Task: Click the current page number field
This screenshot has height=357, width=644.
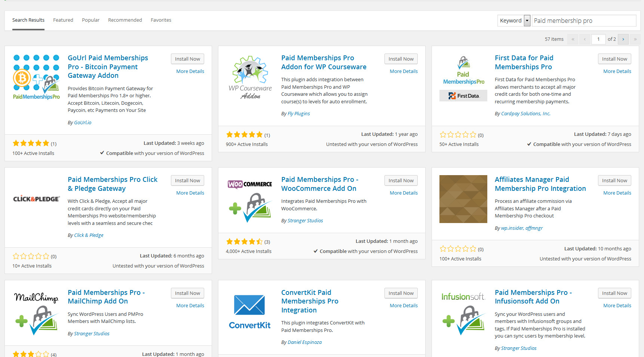Action: tap(598, 39)
